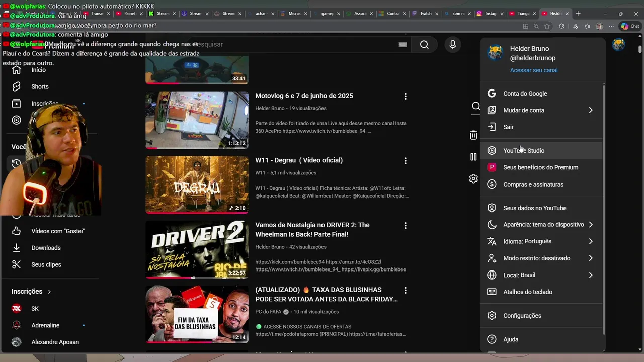The width and height of the screenshot is (644, 362).
Task: Open Seus benefícios do Premium
Action: 542,167
